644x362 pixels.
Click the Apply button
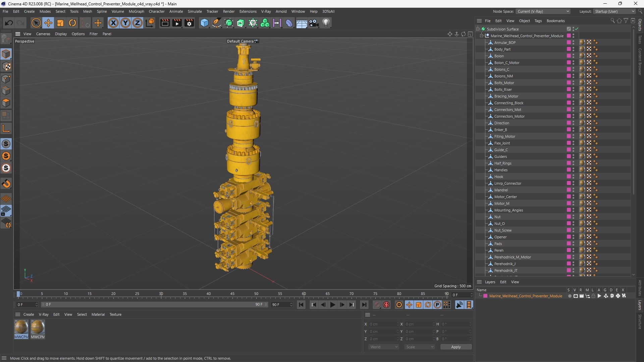tap(456, 347)
